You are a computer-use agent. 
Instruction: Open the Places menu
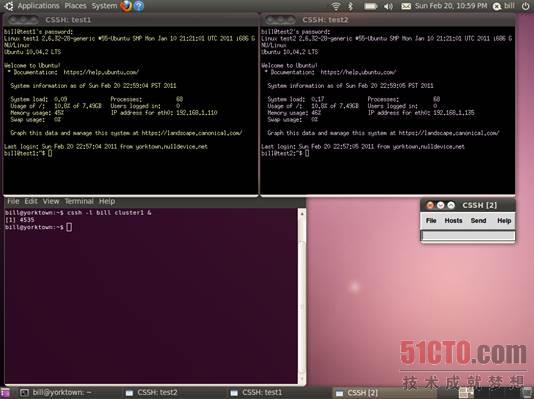(x=75, y=6)
